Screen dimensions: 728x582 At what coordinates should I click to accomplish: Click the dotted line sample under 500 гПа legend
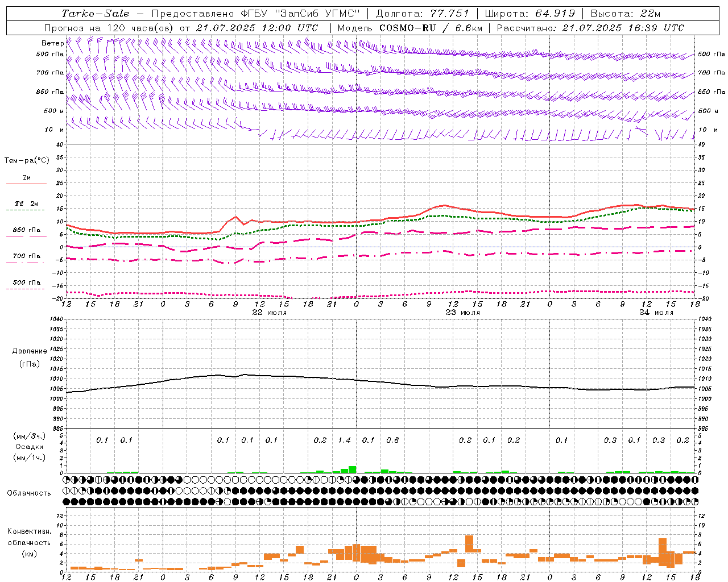tap(26, 289)
